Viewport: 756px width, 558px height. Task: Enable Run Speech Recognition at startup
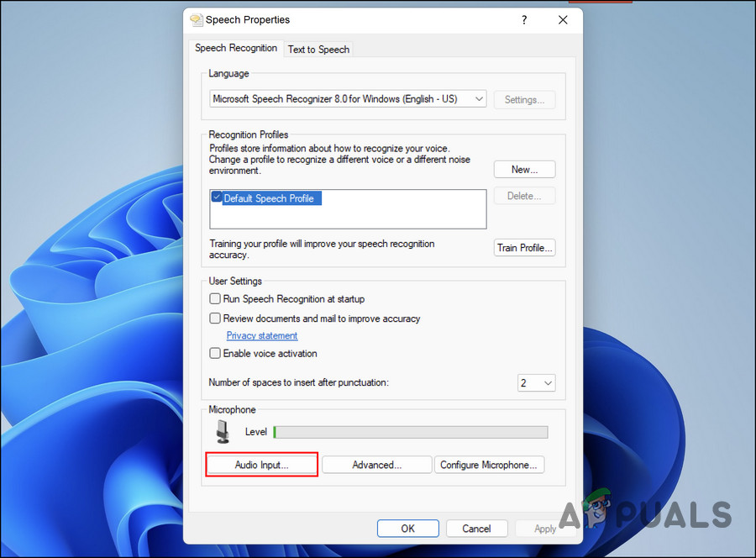pos(215,299)
